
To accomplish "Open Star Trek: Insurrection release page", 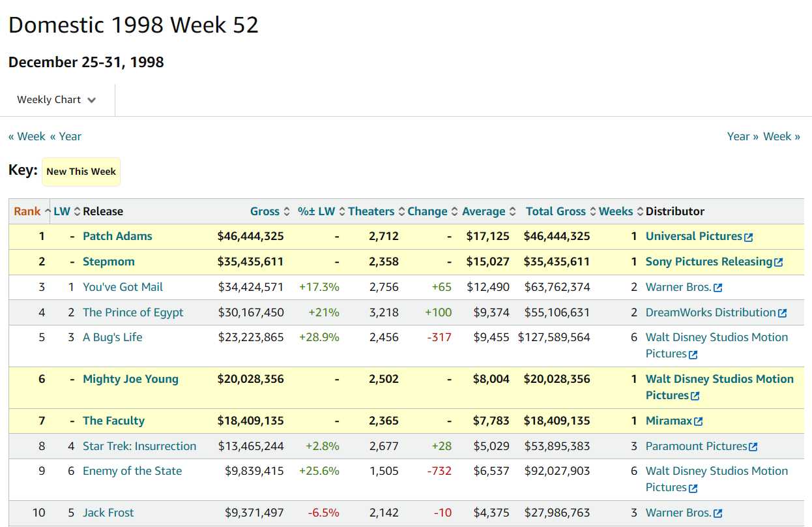I will pos(139,446).
